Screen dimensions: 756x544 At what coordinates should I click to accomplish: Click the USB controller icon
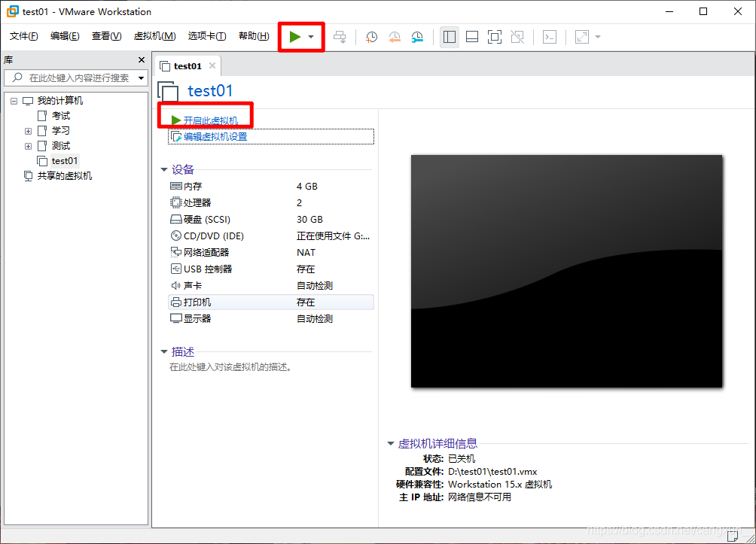[x=176, y=269]
